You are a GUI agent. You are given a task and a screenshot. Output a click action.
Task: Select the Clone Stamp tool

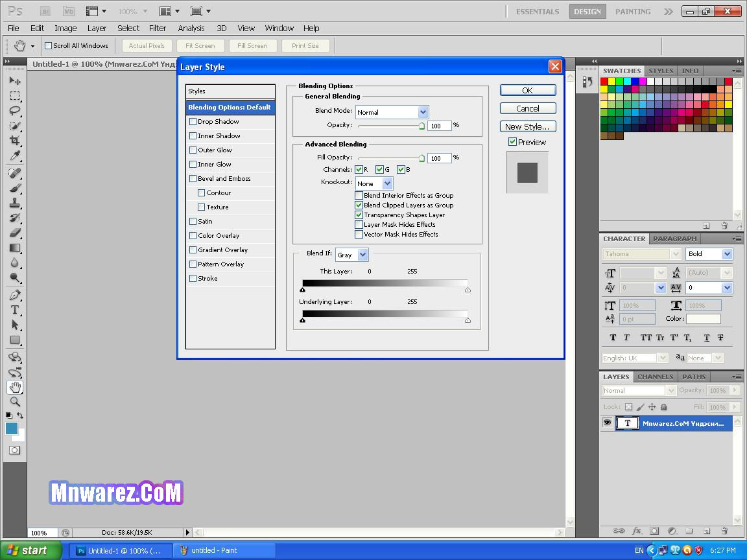click(15, 203)
